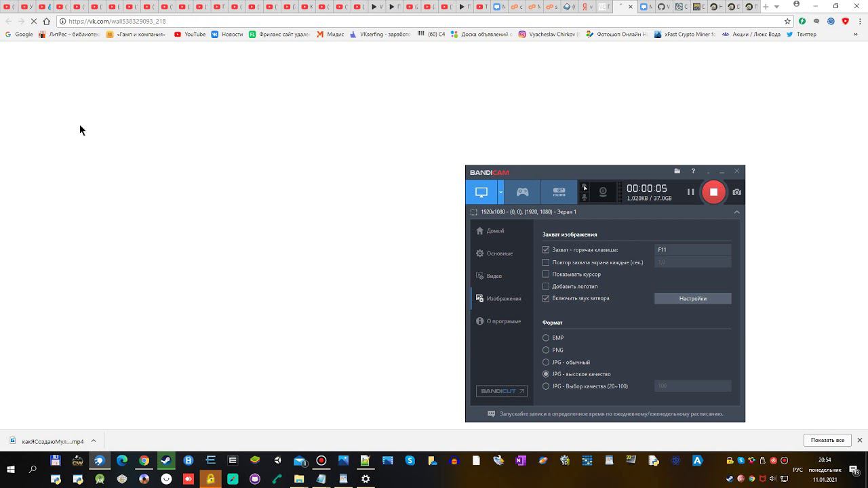
Task: Enable Показывать курсор checkbox
Action: coord(546,274)
